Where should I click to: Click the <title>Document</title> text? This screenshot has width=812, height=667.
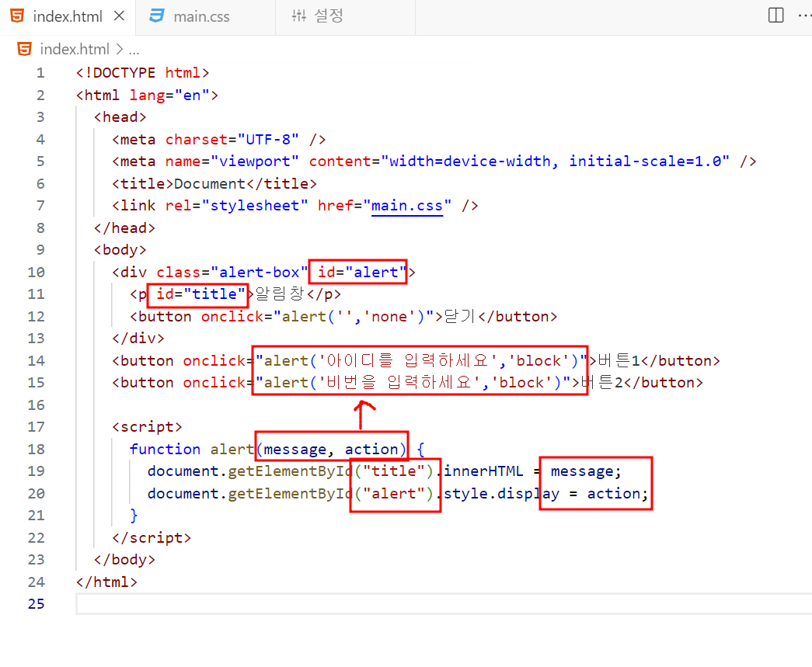pos(214,184)
